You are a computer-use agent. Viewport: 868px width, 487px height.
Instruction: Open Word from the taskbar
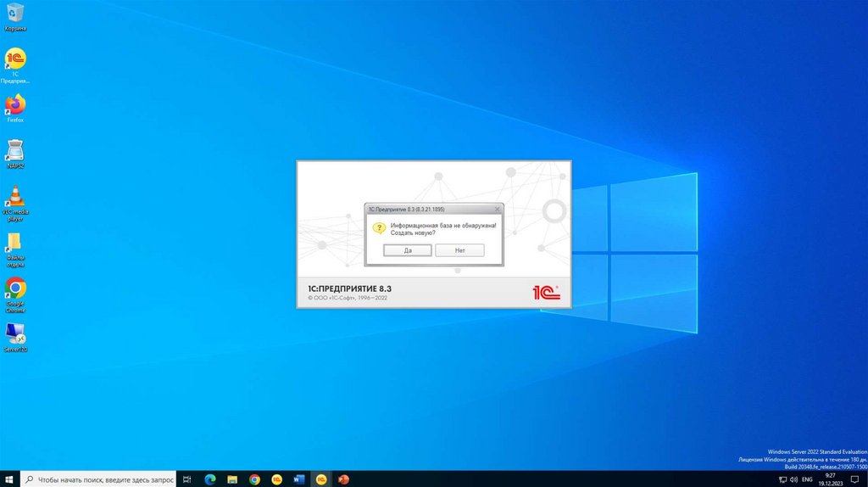[x=299, y=479]
